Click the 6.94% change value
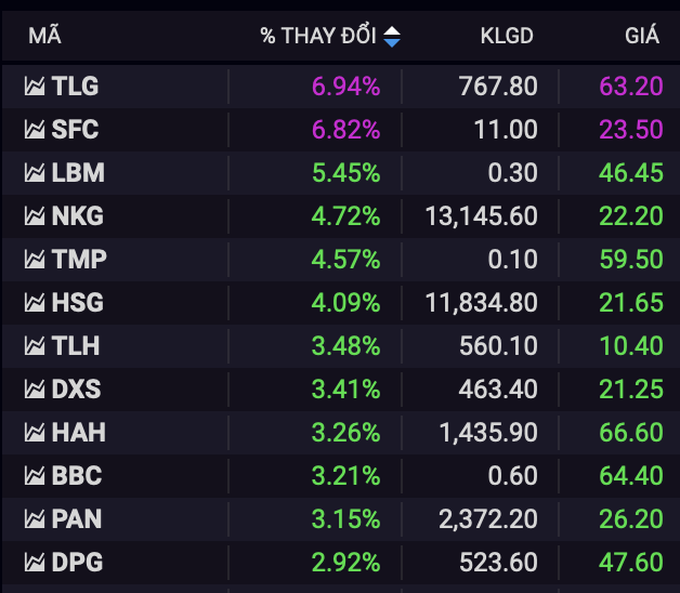This screenshot has height=593, width=680. pyautogui.click(x=346, y=86)
